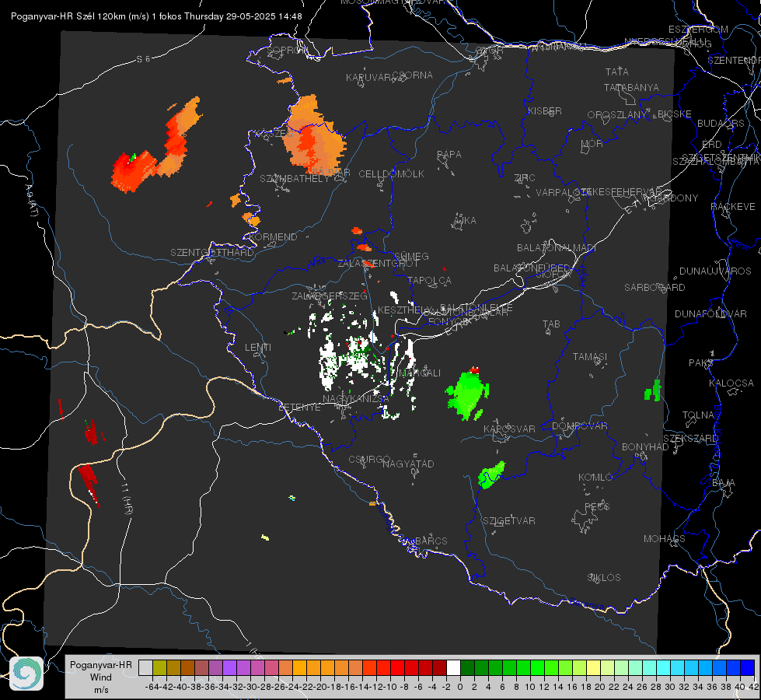Select the CELLDÖMÖLK city label
The height and width of the screenshot is (700, 761).
point(391,174)
